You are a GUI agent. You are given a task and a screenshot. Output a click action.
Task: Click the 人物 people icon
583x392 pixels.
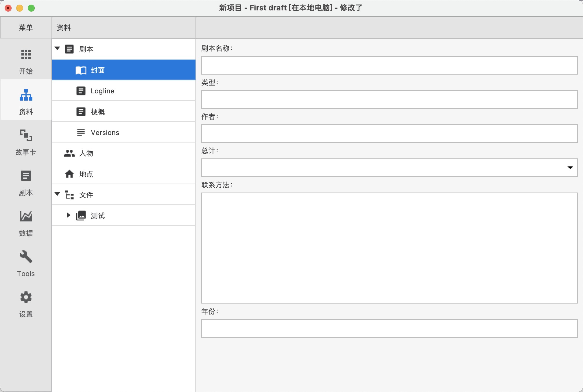coord(69,153)
